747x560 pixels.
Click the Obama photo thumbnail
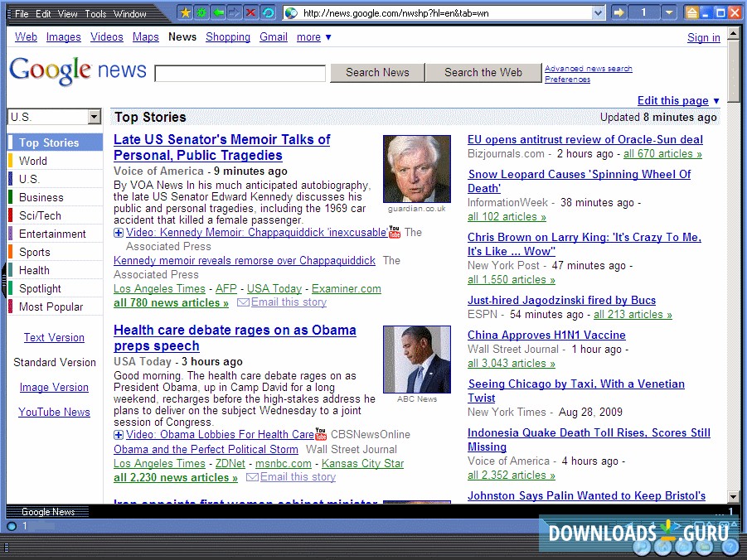pyautogui.click(x=417, y=360)
